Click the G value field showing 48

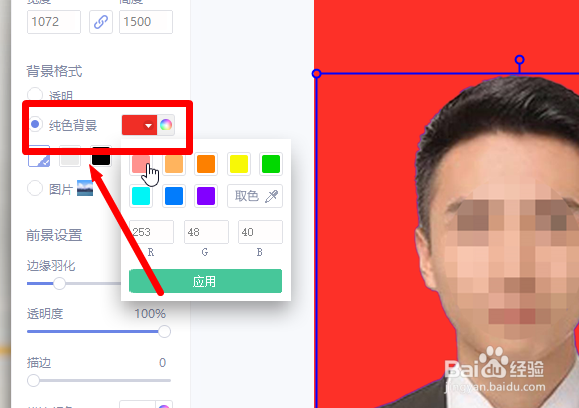(x=206, y=232)
